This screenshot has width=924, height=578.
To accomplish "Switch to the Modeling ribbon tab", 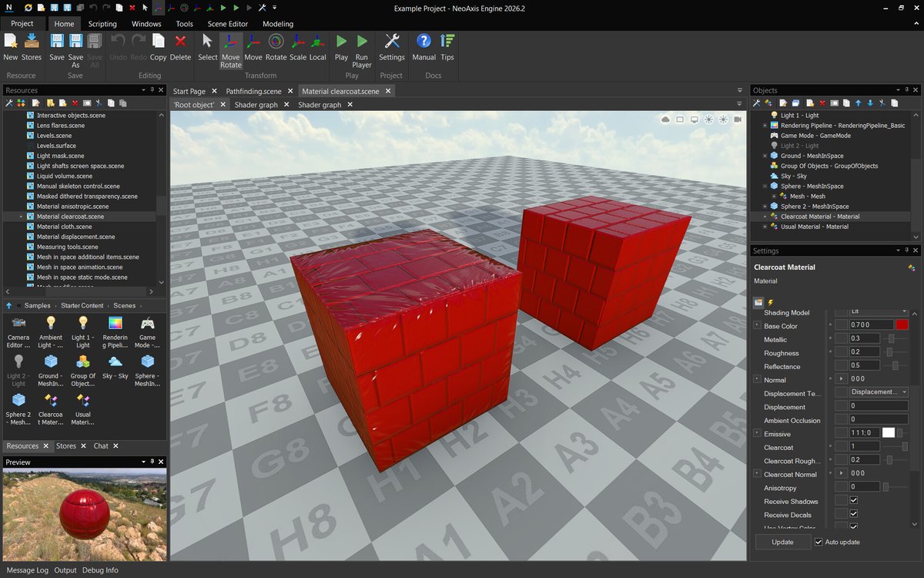I will coord(278,24).
